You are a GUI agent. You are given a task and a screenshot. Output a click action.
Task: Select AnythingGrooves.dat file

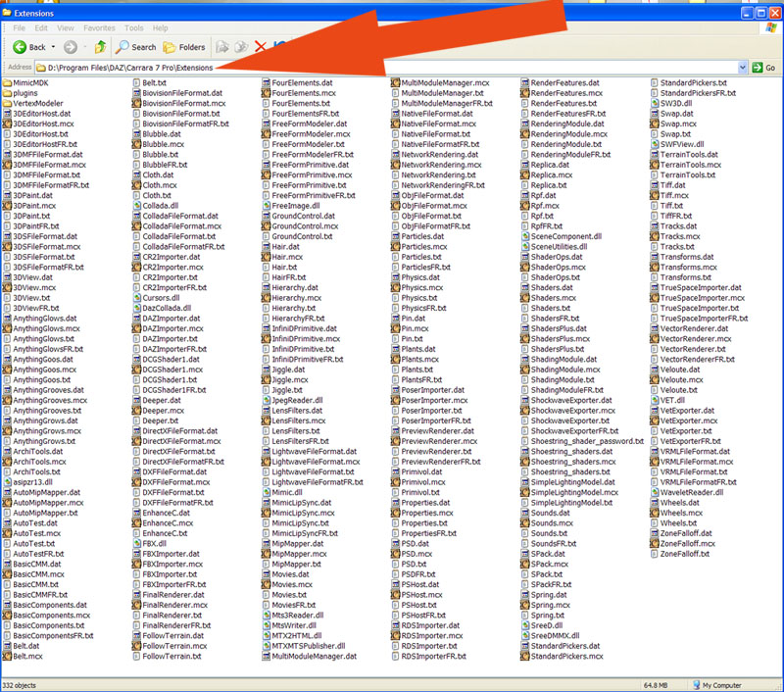pyautogui.click(x=43, y=390)
